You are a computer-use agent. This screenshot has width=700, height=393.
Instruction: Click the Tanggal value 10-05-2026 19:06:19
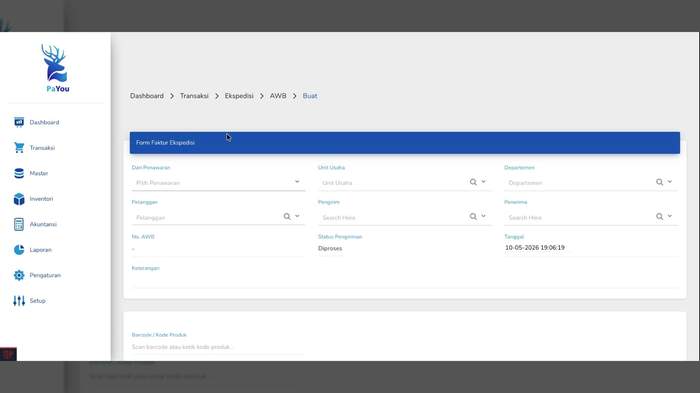tap(535, 247)
